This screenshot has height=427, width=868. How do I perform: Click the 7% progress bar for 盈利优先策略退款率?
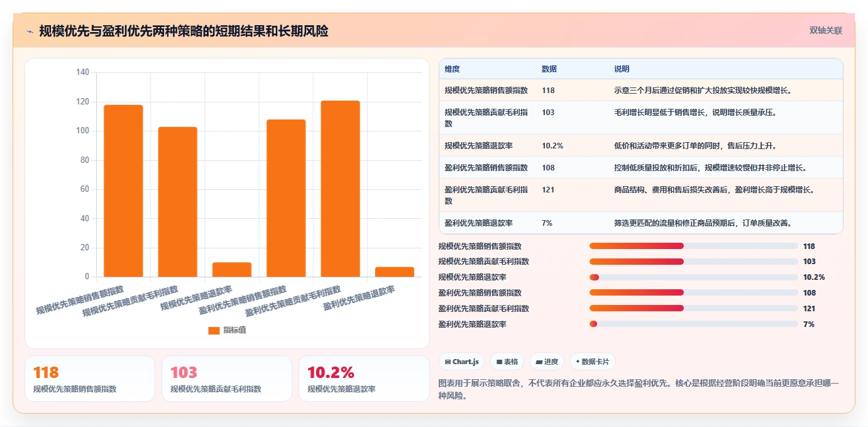(694, 324)
